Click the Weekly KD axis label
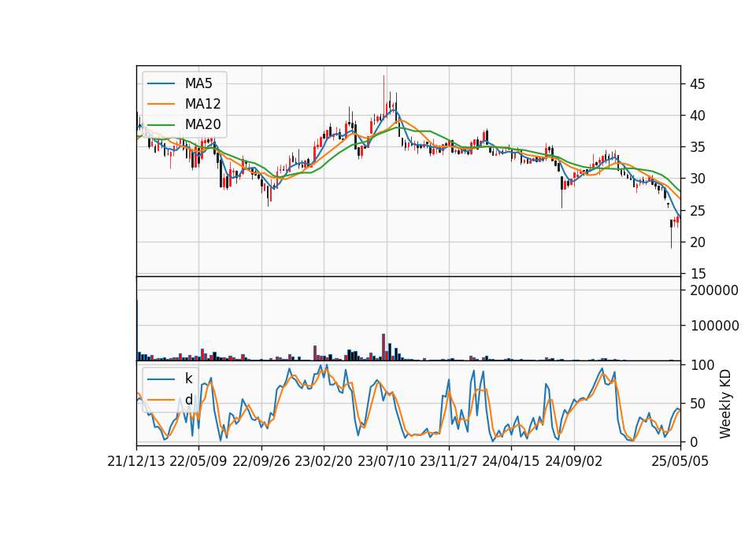The height and width of the screenshot is (543, 756). click(x=725, y=404)
